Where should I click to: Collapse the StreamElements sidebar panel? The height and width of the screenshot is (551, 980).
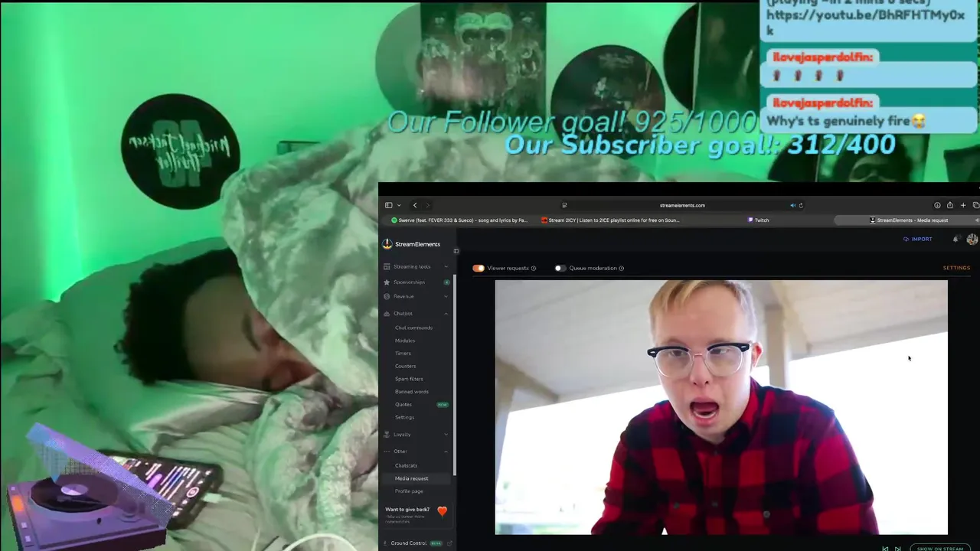pyautogui.click(x=456, y=251)
